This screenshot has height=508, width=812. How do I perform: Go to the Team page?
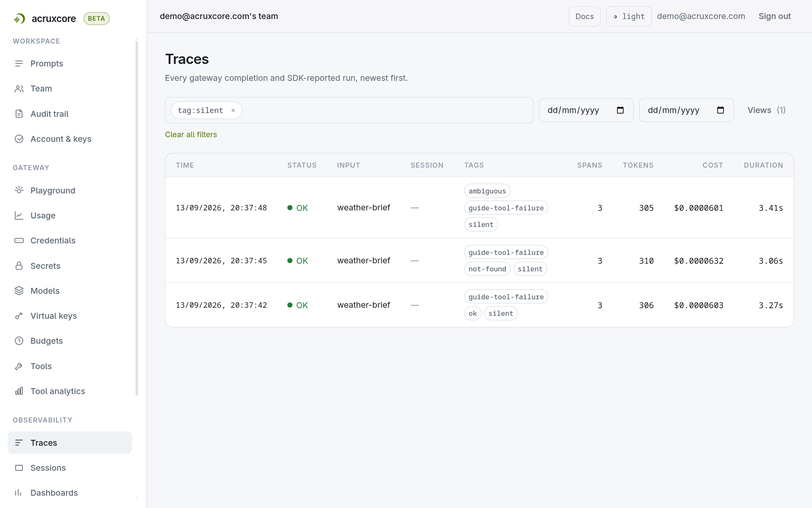pos(41,88)
